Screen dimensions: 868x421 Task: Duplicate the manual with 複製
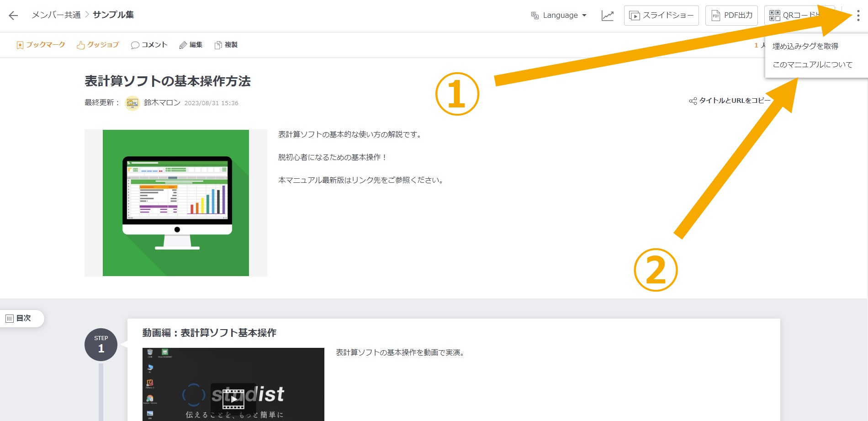tap(226, 45)
